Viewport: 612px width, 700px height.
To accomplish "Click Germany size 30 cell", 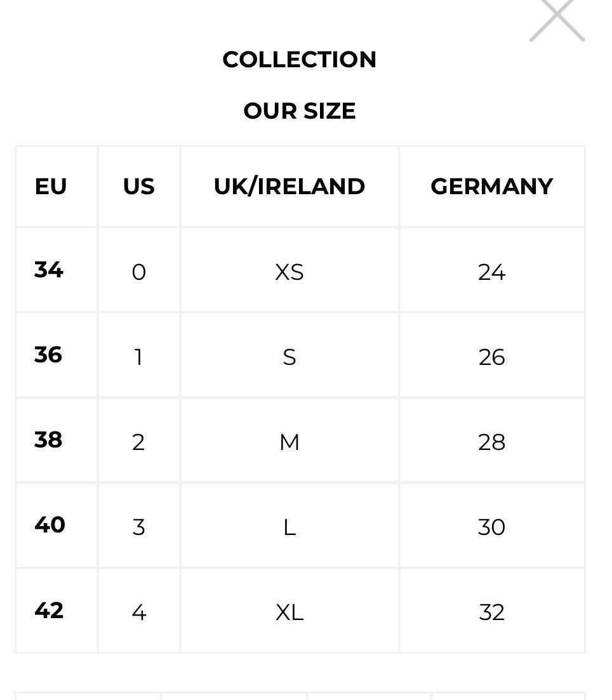I will pyautogui.click(x=492, y=525).
